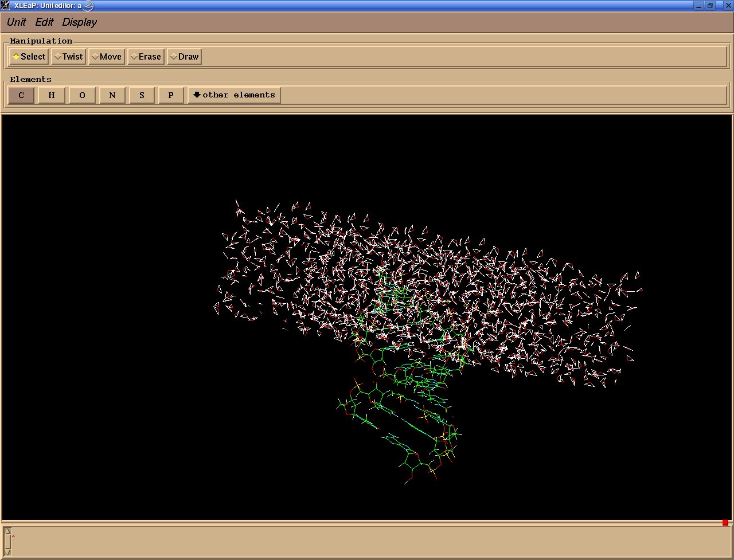The image size is (734, 560).
Task: Choose the Sulfur (S) element button
Action: pos(142,95)
